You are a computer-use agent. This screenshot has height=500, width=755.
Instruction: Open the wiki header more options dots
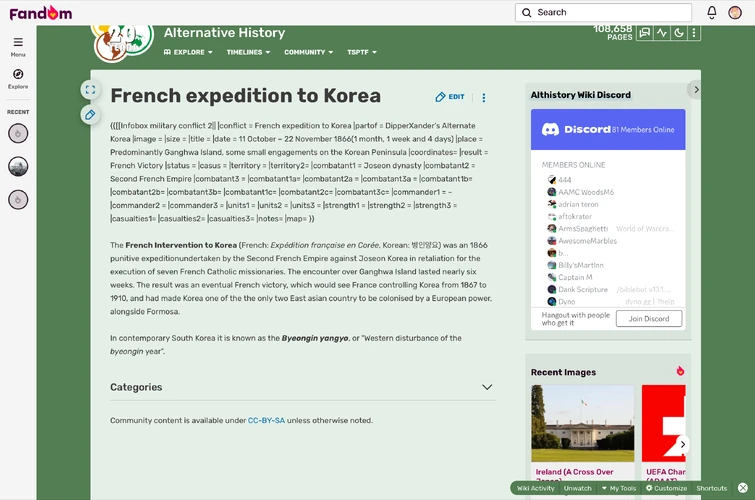point(693,33)
